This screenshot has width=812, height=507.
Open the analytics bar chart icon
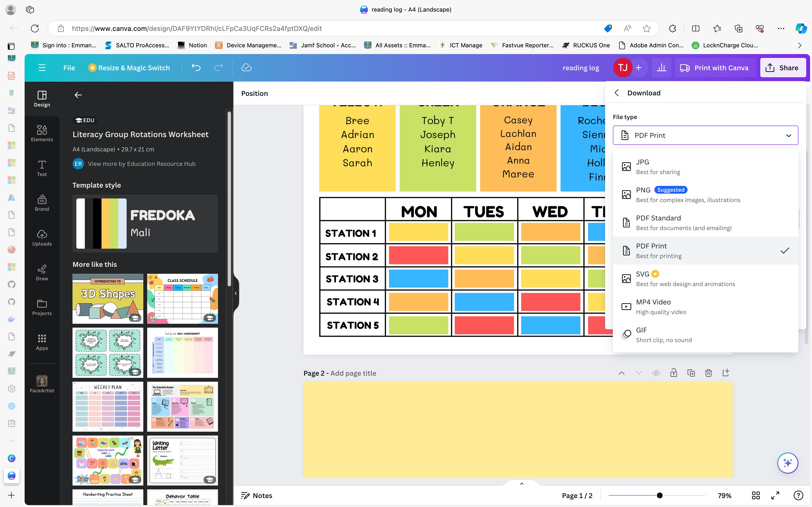click(x=661, y=68)
